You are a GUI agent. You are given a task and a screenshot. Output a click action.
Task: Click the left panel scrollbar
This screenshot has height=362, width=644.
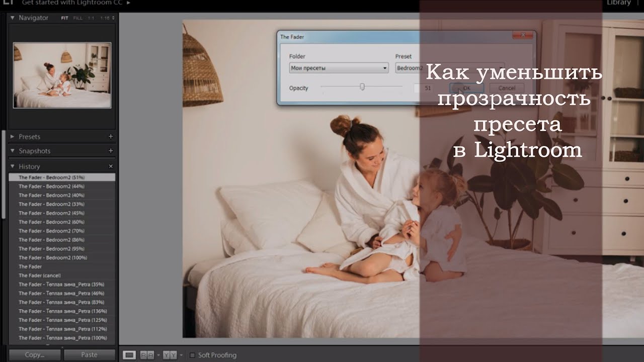4,173
